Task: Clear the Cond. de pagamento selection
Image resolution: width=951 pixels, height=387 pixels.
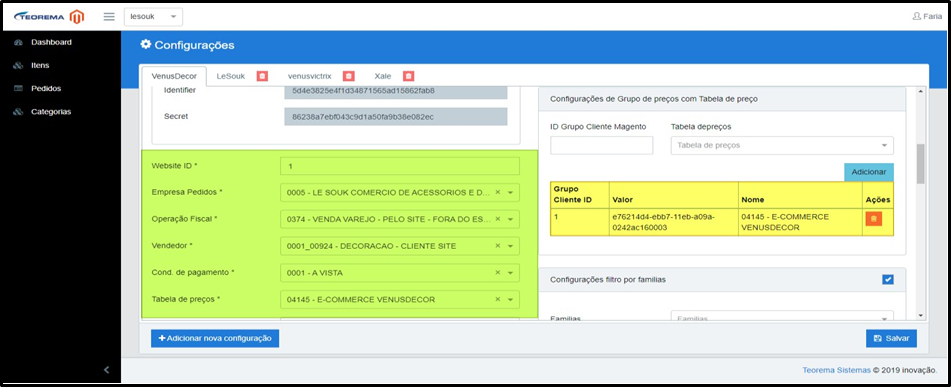Action: pos(497,273)
